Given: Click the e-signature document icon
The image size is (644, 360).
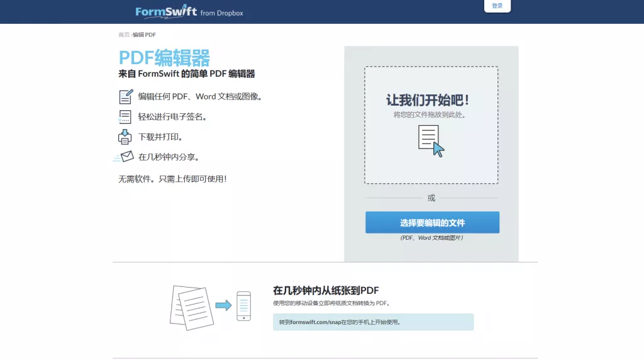Looking at the screenshot, I should point(125,116).
